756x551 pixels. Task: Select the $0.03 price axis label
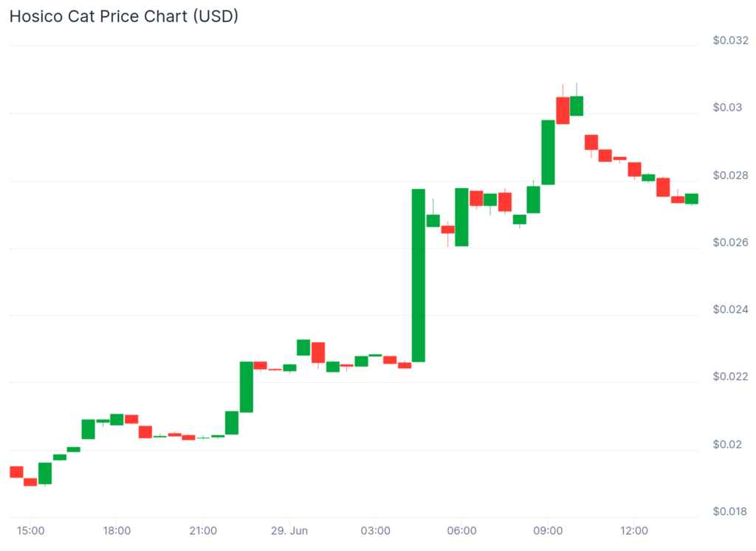726,108
